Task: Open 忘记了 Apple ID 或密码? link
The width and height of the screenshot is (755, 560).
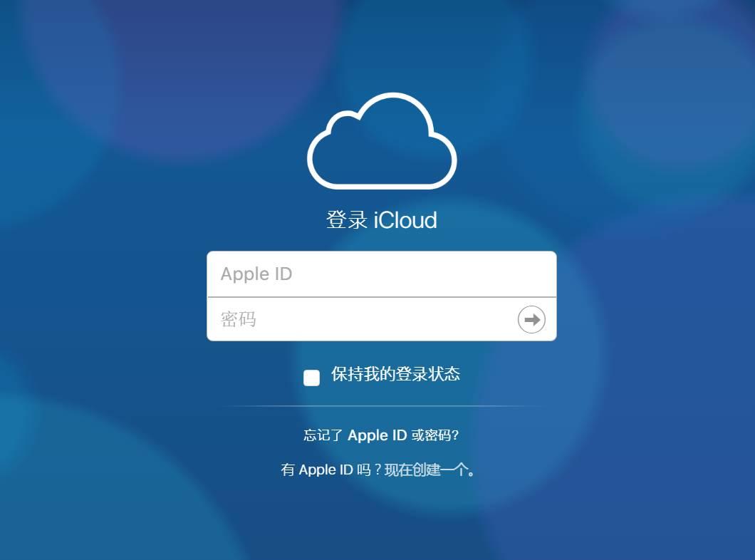Action: point(381,435)
